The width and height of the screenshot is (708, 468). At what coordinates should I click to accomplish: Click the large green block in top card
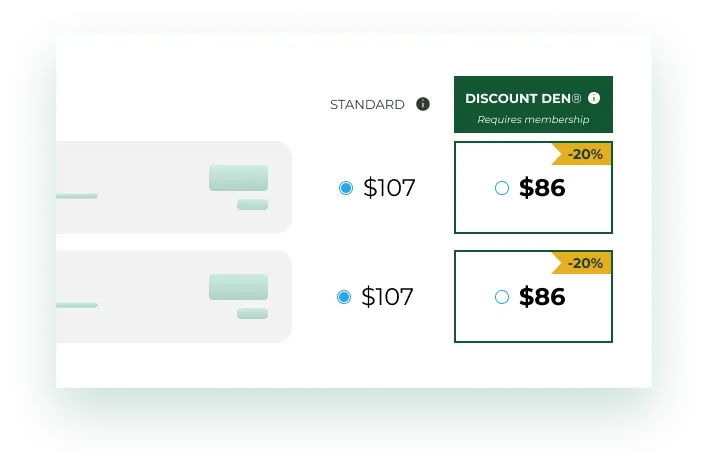[x=238, y=178]
